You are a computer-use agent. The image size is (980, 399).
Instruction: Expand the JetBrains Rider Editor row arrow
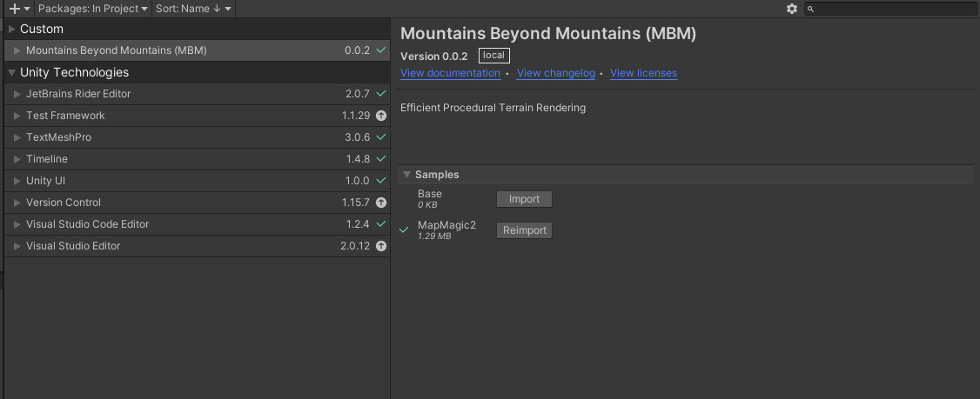click(x=17, y=94)
